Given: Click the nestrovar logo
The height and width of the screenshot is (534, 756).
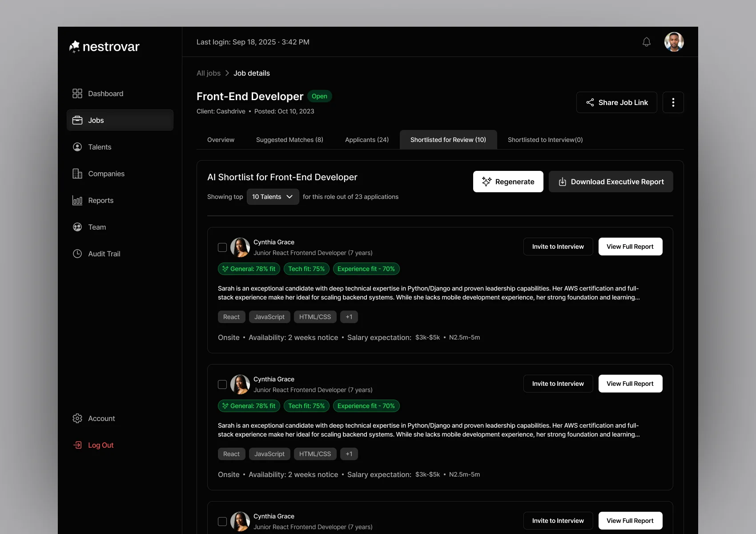Looking at the screenshot, I should pyautogui.click(x=105, y=46).
